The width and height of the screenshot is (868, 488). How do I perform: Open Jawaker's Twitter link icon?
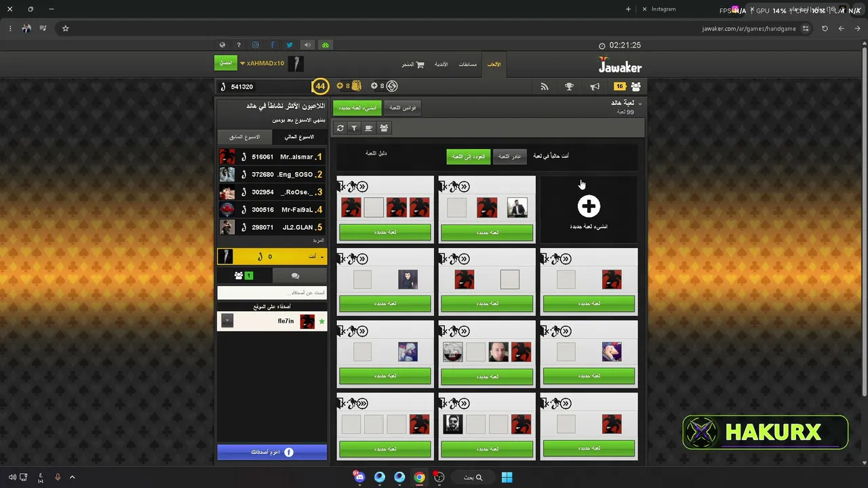coord(290,45)
